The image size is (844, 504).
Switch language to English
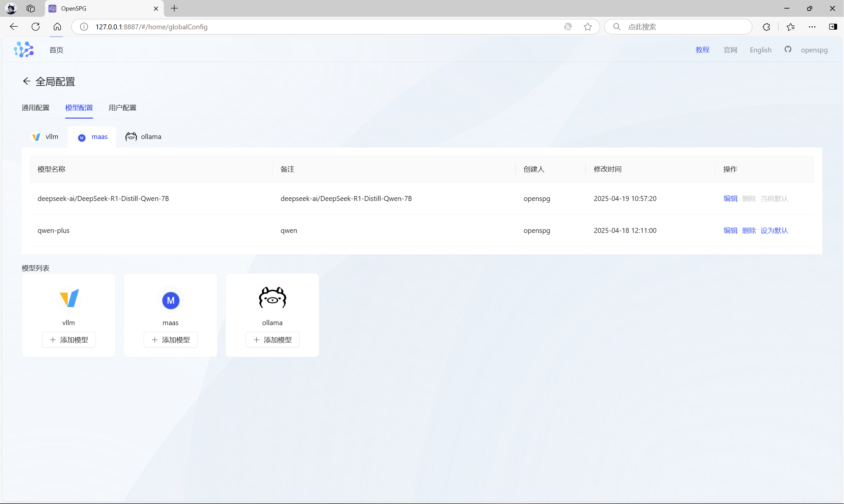coord(761,50)
